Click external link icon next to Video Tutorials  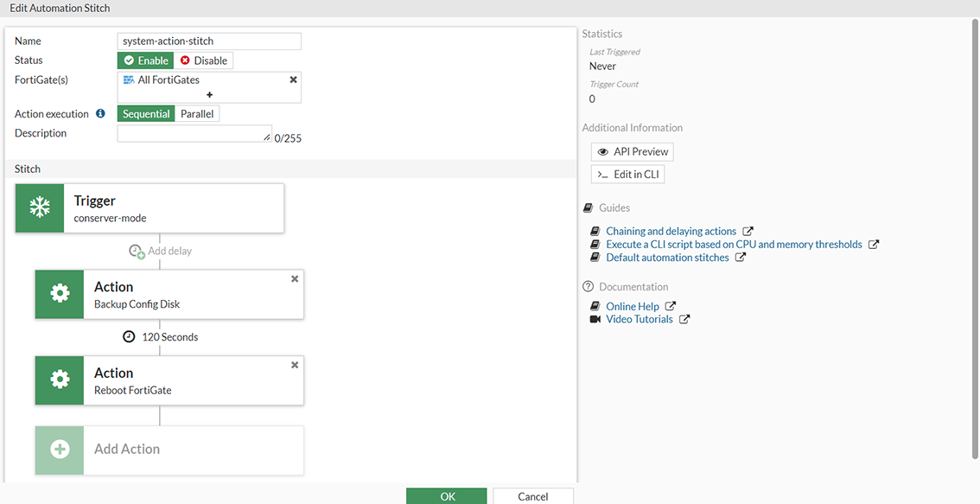(684, 320)
